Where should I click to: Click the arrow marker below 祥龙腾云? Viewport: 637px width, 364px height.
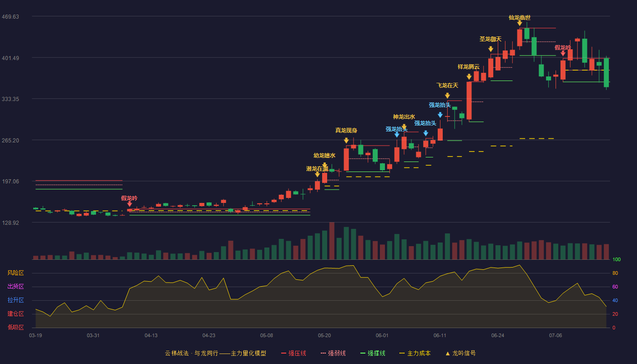tap(469, 77)
